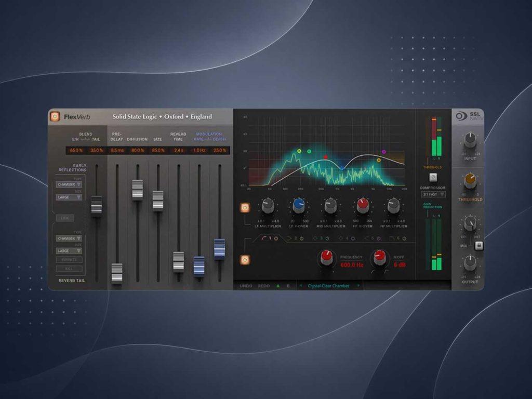Click the Input gain knob
Image resolution: width=532 pixels, height=399 pixels.
tap(470, 140)
